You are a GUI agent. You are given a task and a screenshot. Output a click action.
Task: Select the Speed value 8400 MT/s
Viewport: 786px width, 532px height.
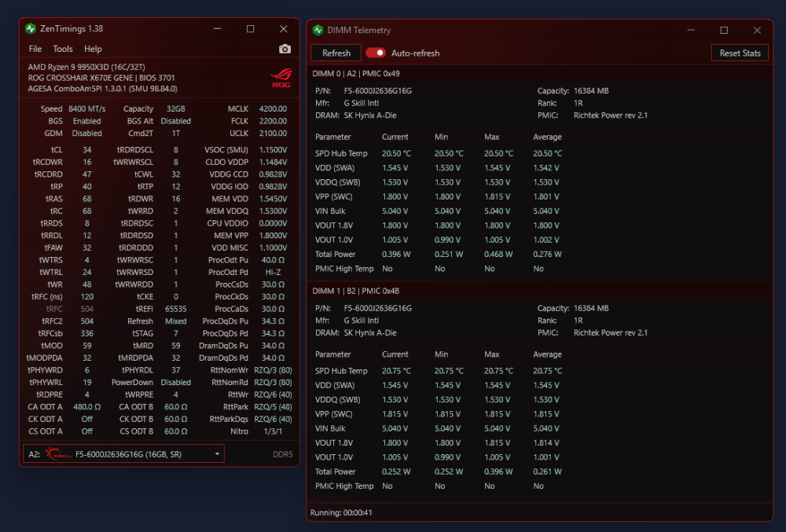pyautogui.click(x=86, y=108)
